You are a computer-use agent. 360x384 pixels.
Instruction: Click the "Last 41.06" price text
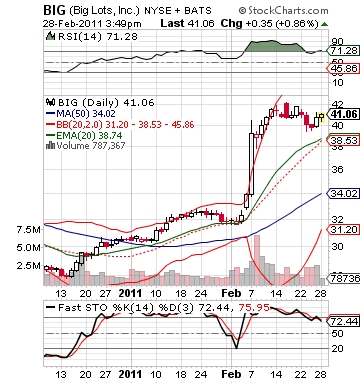pos(187,23)
